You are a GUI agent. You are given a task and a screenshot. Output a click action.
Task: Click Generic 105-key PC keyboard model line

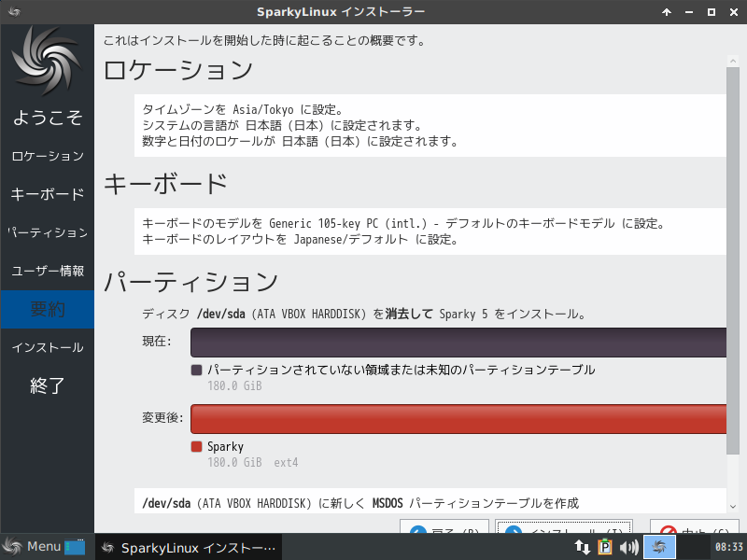point(403,223)
